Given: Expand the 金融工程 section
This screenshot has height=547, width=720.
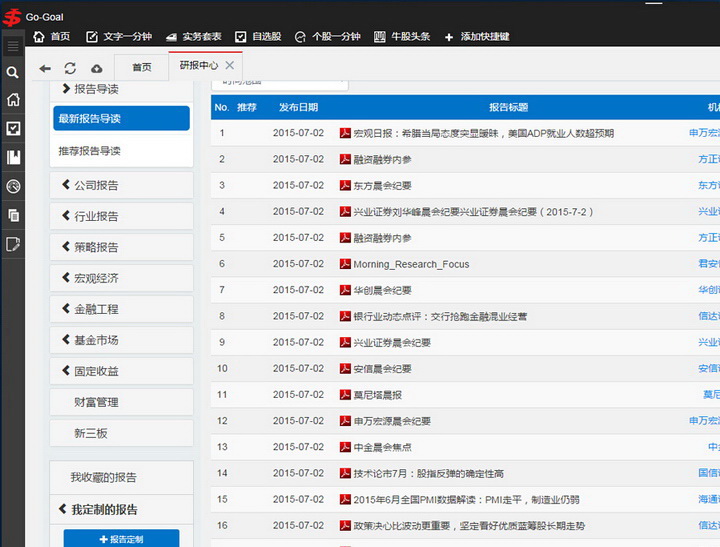Looking at the screenshot, I should click(x=121, y=309).
